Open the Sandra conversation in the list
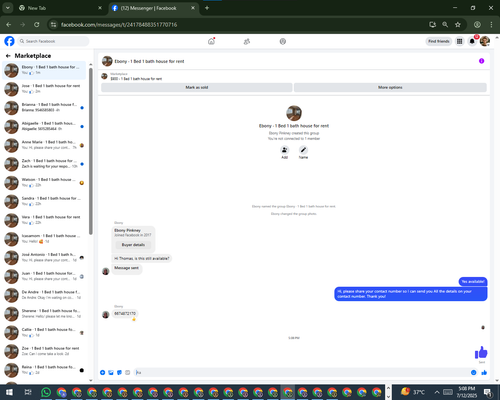Image resolution: width=500 pixels, height=400 pixels. (x=44, y=201)
